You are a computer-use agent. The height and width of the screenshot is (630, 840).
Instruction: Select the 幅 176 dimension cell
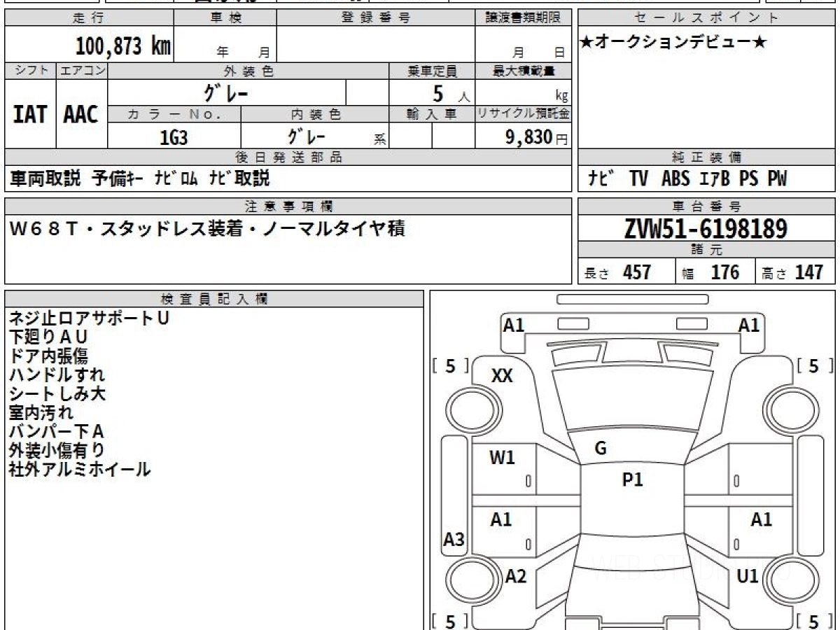click(x=715, y=272)
